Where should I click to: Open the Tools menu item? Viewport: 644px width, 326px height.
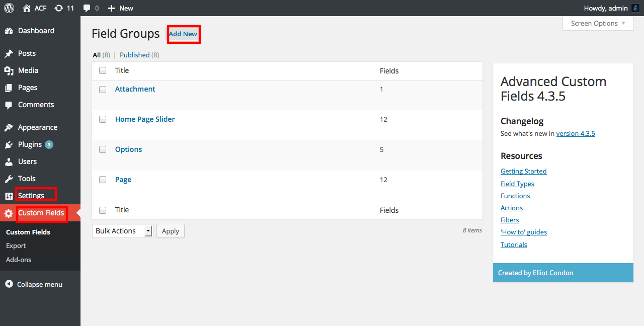click(27, 179)
